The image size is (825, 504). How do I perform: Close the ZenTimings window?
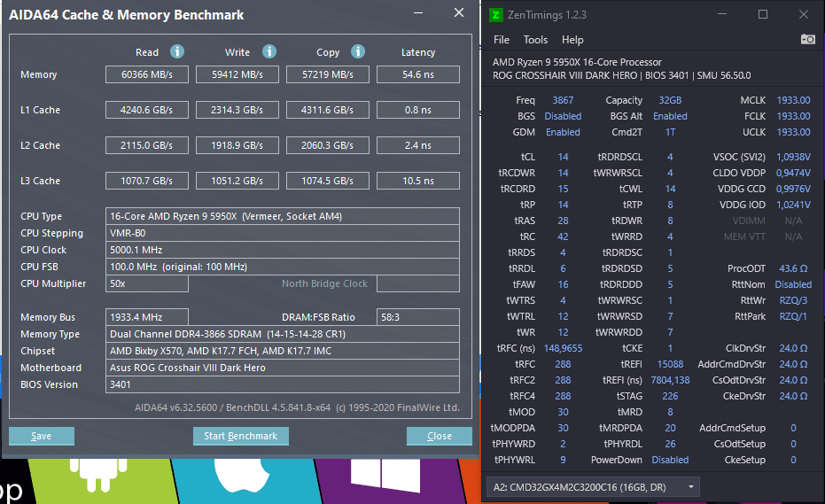point(804,15)
